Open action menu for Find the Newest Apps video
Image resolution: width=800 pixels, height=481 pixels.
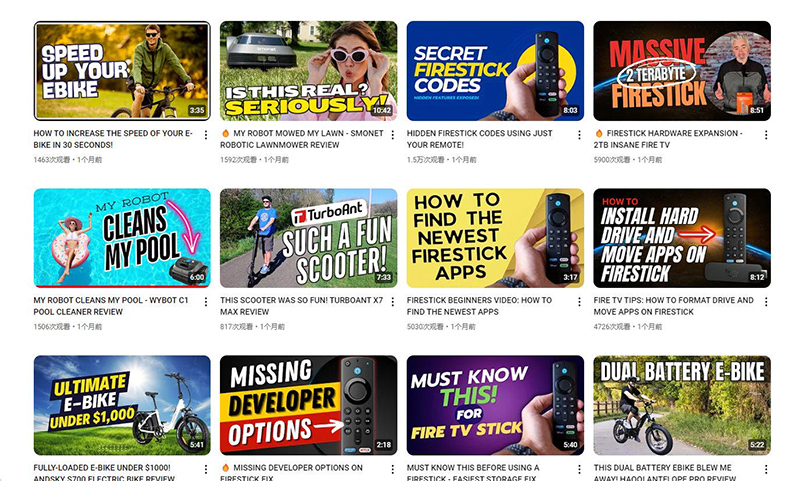tap(579, 301)
